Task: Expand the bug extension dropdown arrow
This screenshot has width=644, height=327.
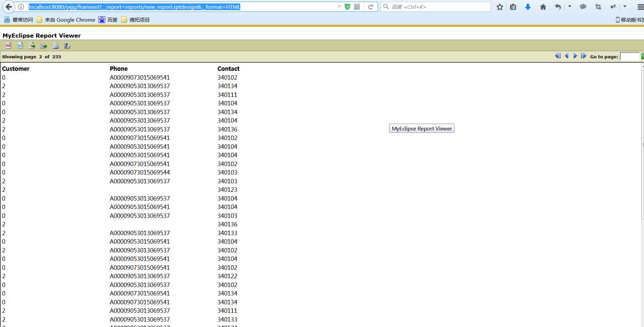Action: pyautogui.click(x=625, y=6)
